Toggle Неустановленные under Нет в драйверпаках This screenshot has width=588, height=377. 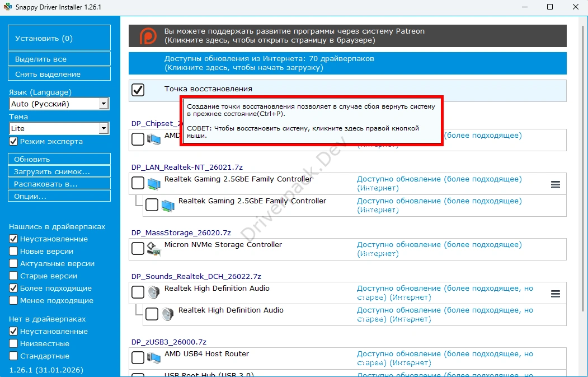[13, 331]
